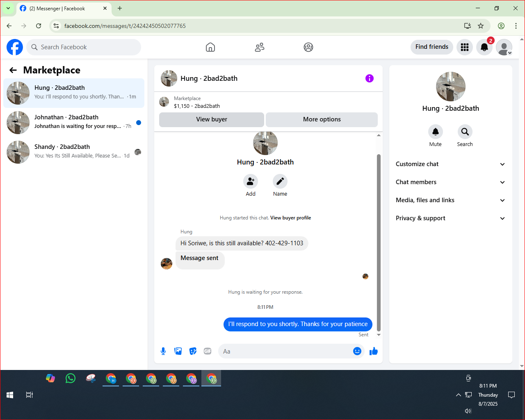Open Task View on the taskbar
The width and height of the screenshot is (525, 420).
click(x=30, y=395)
